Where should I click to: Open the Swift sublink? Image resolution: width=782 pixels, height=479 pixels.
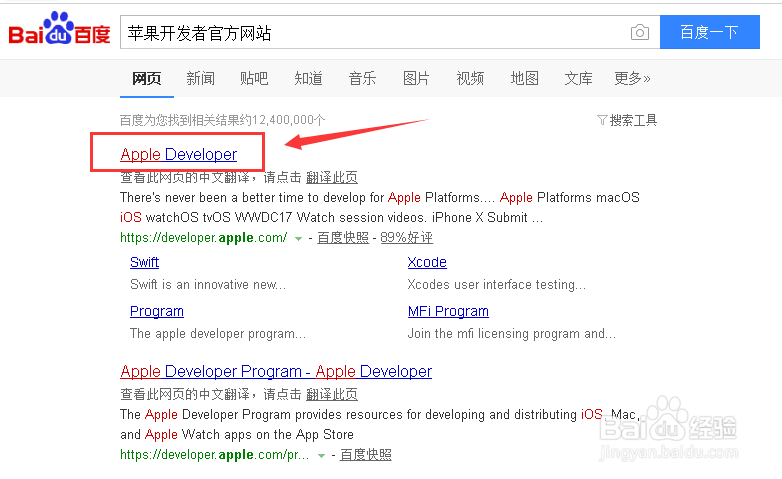144,262
